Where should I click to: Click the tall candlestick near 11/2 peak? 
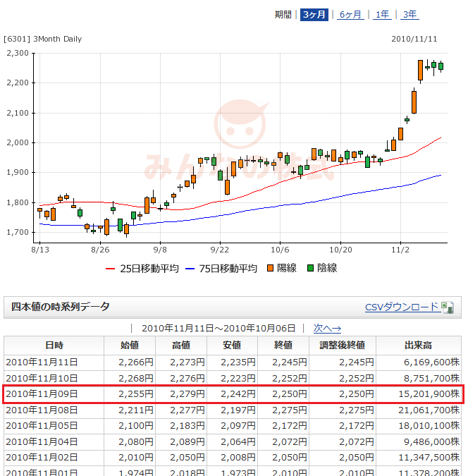click(420, 71)
